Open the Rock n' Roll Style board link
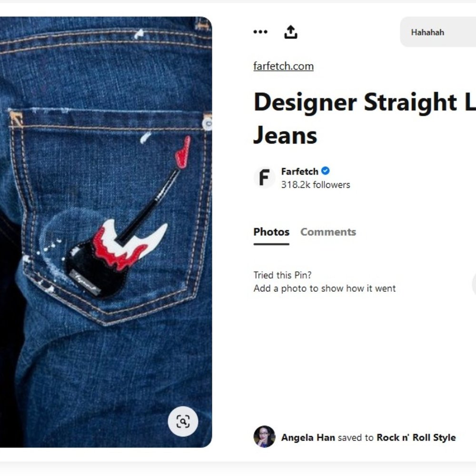Image resolution: width=476 pixels, height=476 pixels. click(416, 437)
